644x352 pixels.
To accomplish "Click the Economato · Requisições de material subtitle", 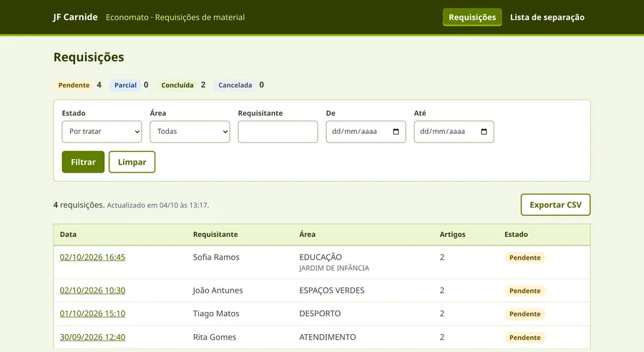I will [x=175, y=17].
